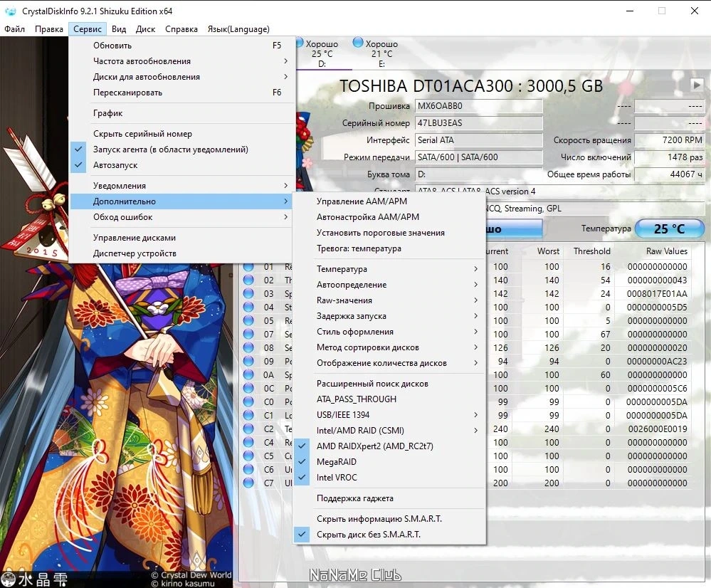
Task: Click the blue health status bar
Action: 514,229
